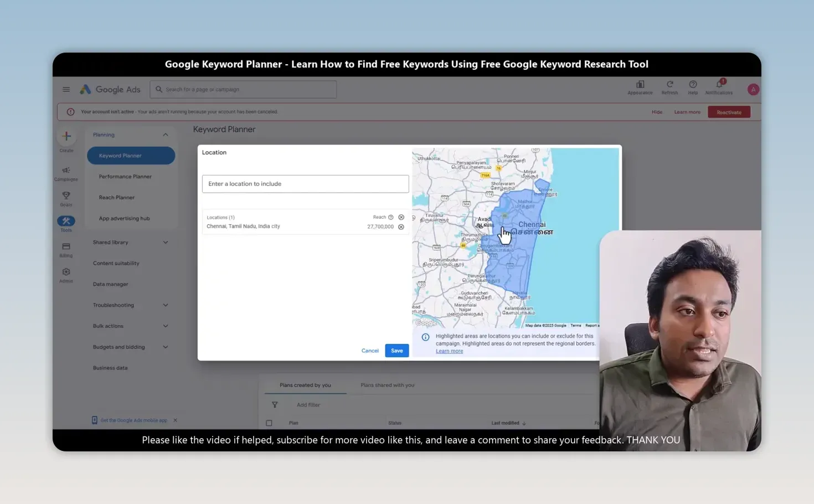Dismiss the mobile app promo
This screenshot has width=814, height=504.
pyautogui.click(x=175, y=420)
